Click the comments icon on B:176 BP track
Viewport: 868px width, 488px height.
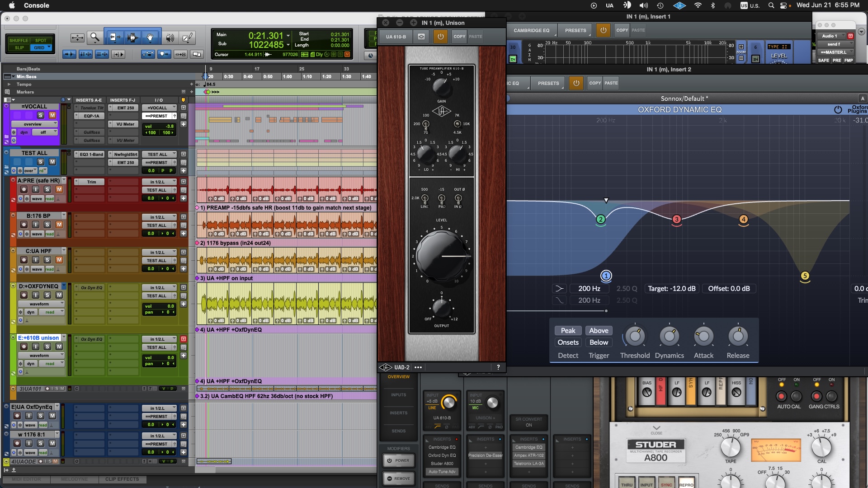pos(184,225)
